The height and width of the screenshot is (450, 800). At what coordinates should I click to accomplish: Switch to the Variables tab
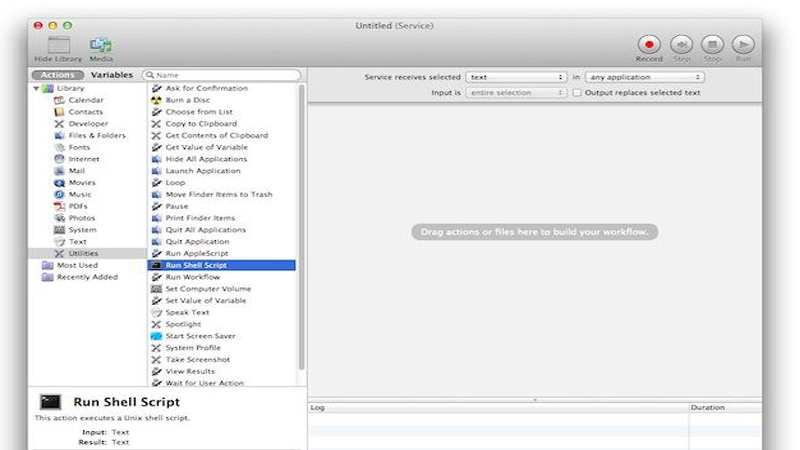pos(111,75)
